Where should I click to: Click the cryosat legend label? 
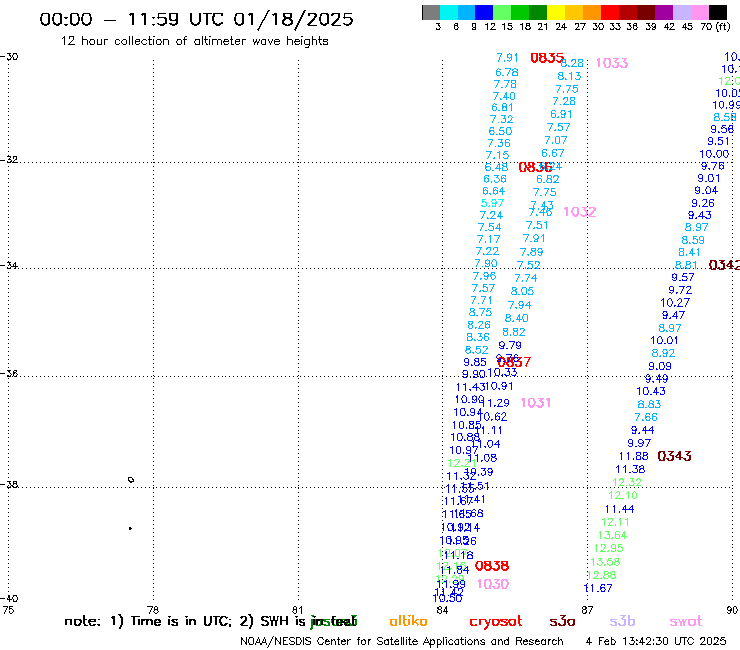(x=496, y=622)
